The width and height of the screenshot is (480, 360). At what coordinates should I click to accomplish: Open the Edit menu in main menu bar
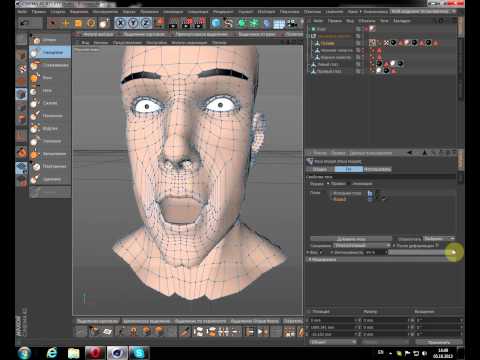click(39, 11)
